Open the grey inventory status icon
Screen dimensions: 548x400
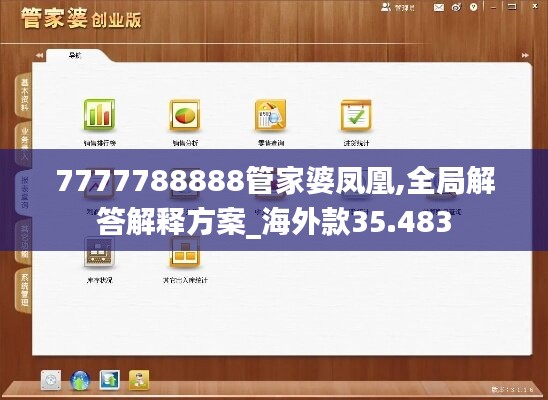pyautogui.click(x=99, y=252)
